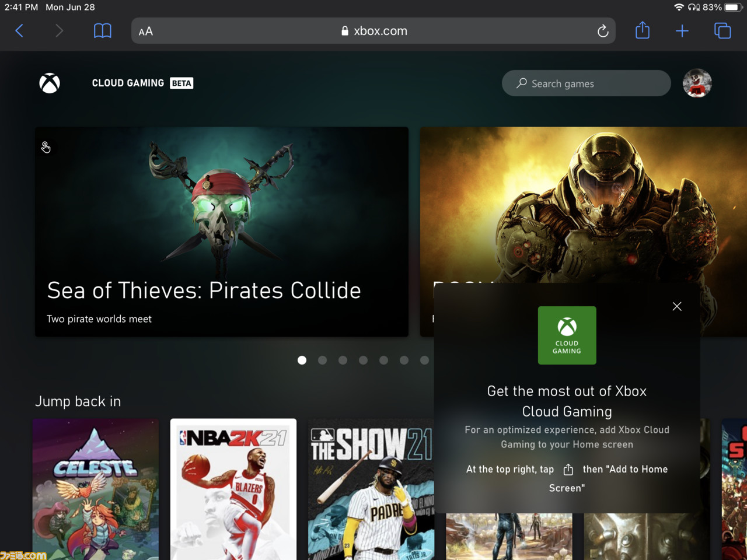Open a new tab with plus icon

682,31
